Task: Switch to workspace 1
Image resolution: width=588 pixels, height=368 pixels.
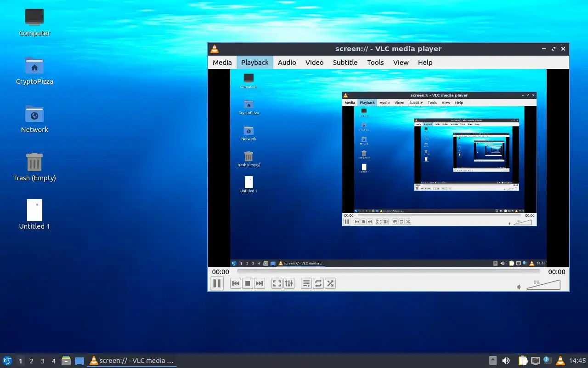Action: tap(20, 361)
